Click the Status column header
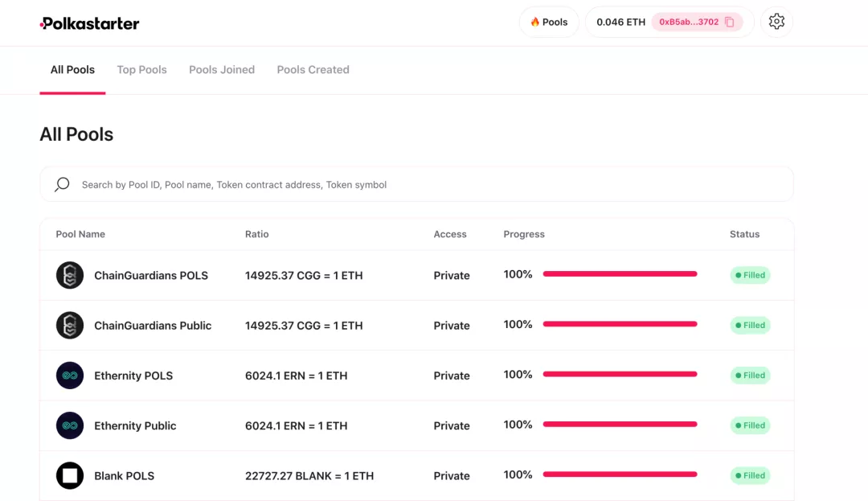The height and width of the screenshot is (501, 868). (x=744, y=234)
